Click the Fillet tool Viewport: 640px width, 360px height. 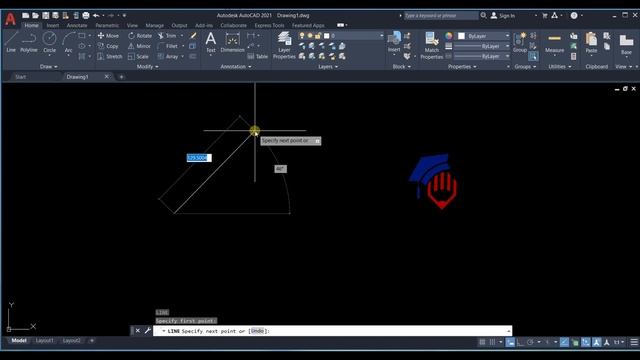(168, 46)
